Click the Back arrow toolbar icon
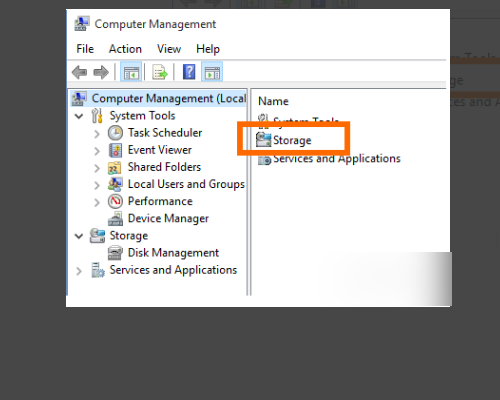The height and width of the screenshot is (400, 500). 79,72
